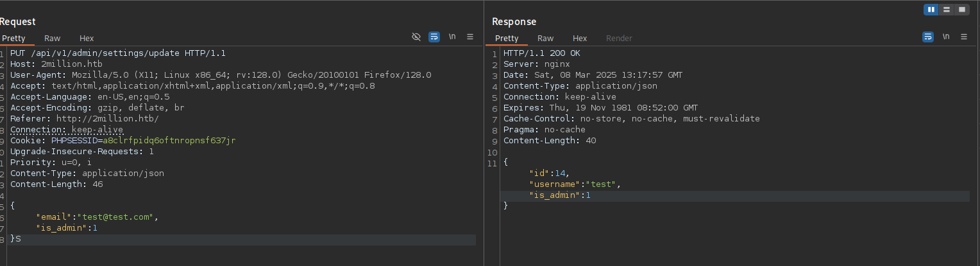Click the PUT /api/v1/admin/settings/update request line

tap(118, 53)
